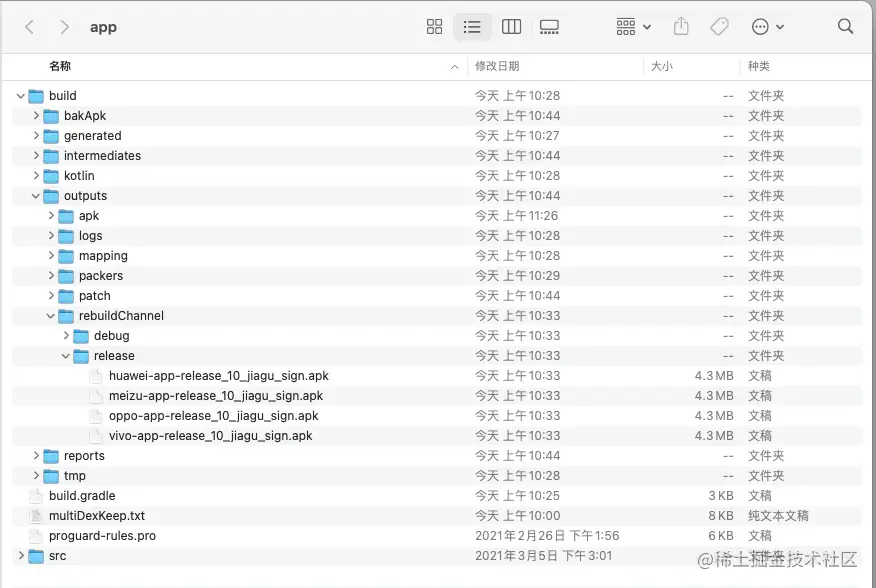Switch to column view
This screenshot has width=876, height=588.
[511, 27]
